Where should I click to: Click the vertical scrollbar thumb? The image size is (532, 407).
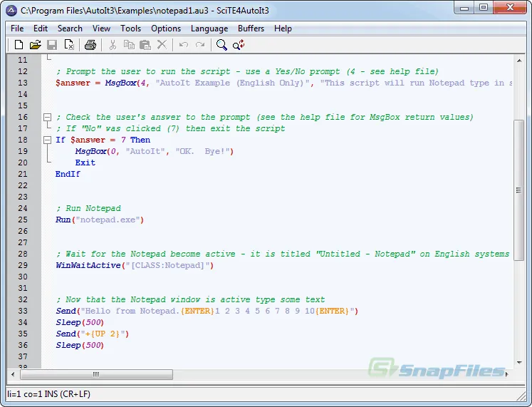(519, 190)
